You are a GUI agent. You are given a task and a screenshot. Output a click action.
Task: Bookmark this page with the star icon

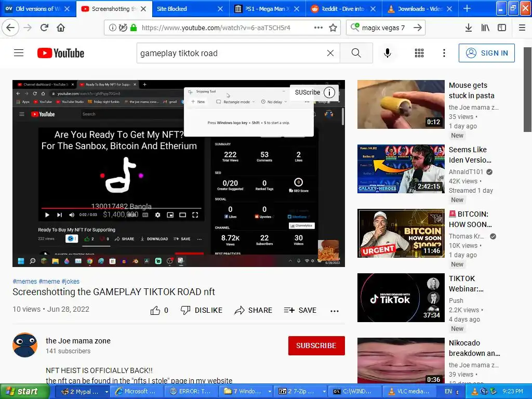(x=333, y=28)
